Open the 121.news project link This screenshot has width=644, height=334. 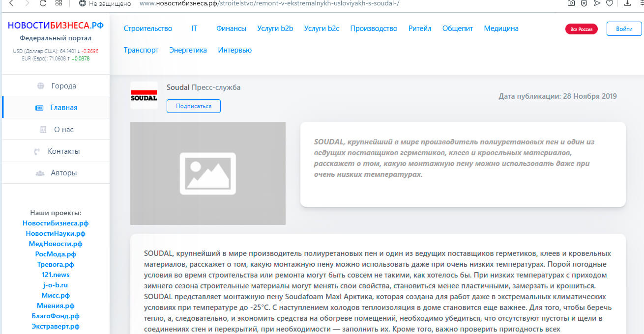point(56,275)
